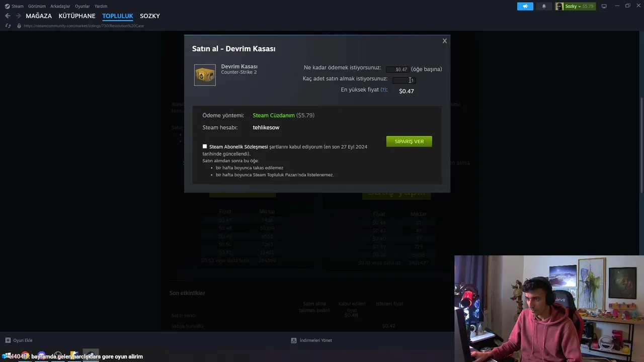Click the $0.47 highest price value
This screenshot has height=362, width=644.
[407, 91]
